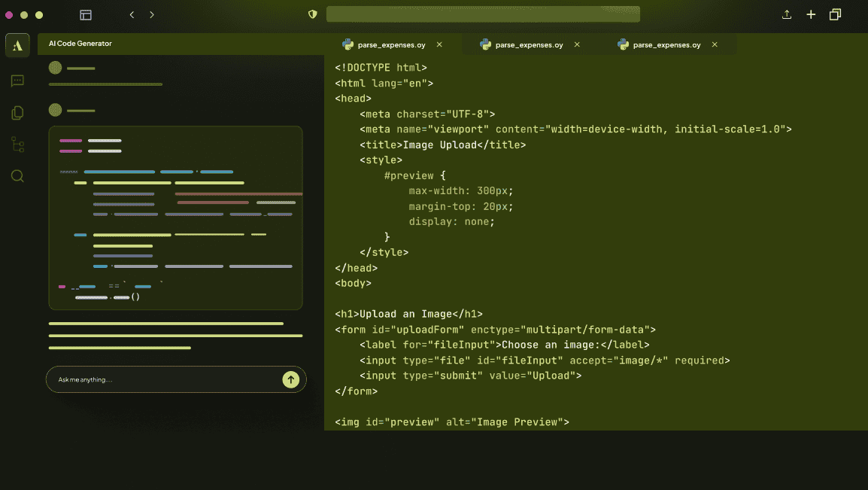Click the share upload icon in the title bar
This screenshot has height=490, width=868.
(787, 14)
